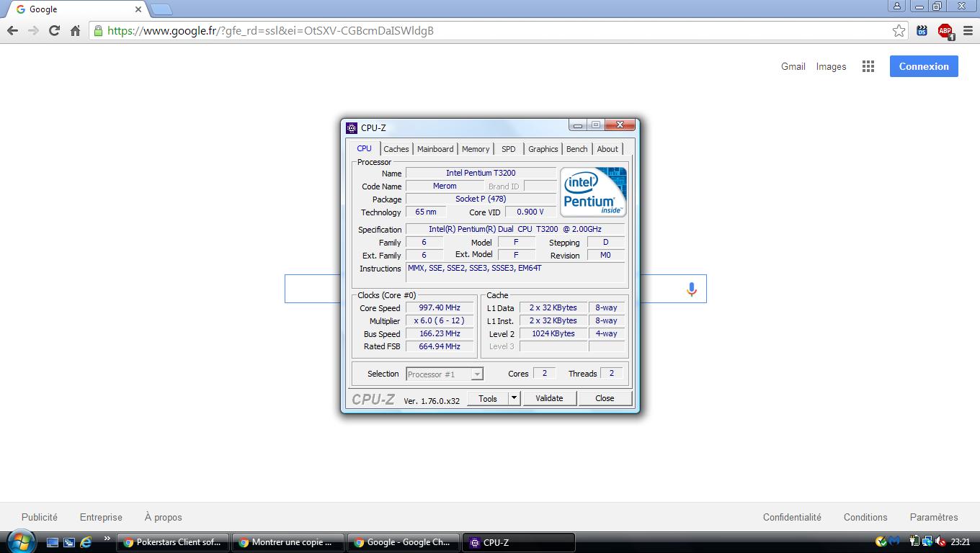Launch Internet Explorer from the quick launch
This screenshot has width=980, height=553.
[x=86, y=542]
